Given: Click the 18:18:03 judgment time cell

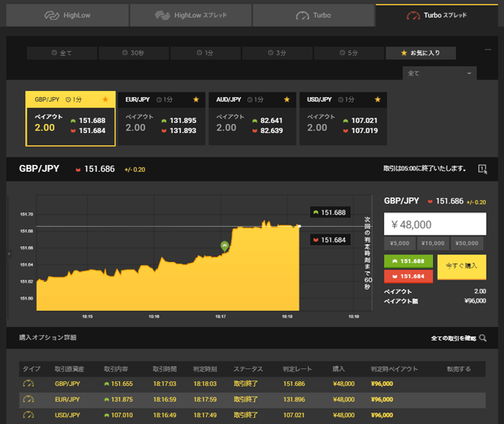Looking at the screenshot, I should 205,384.
